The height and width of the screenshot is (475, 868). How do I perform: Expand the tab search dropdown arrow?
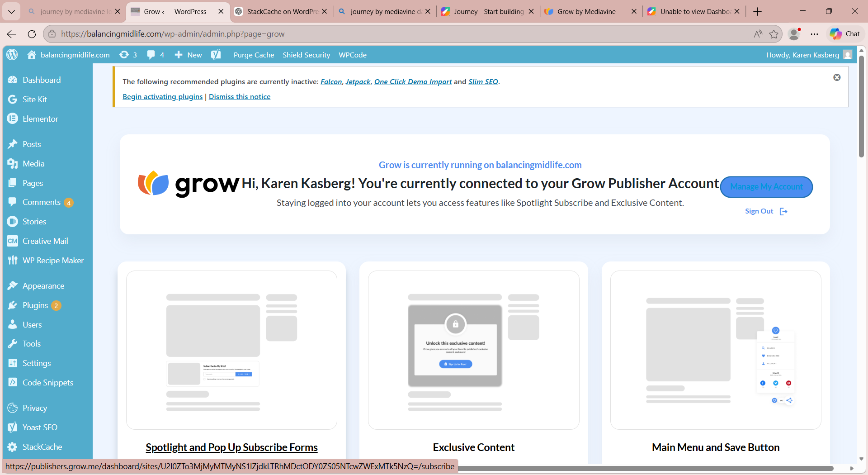click(x=11, y=11)
